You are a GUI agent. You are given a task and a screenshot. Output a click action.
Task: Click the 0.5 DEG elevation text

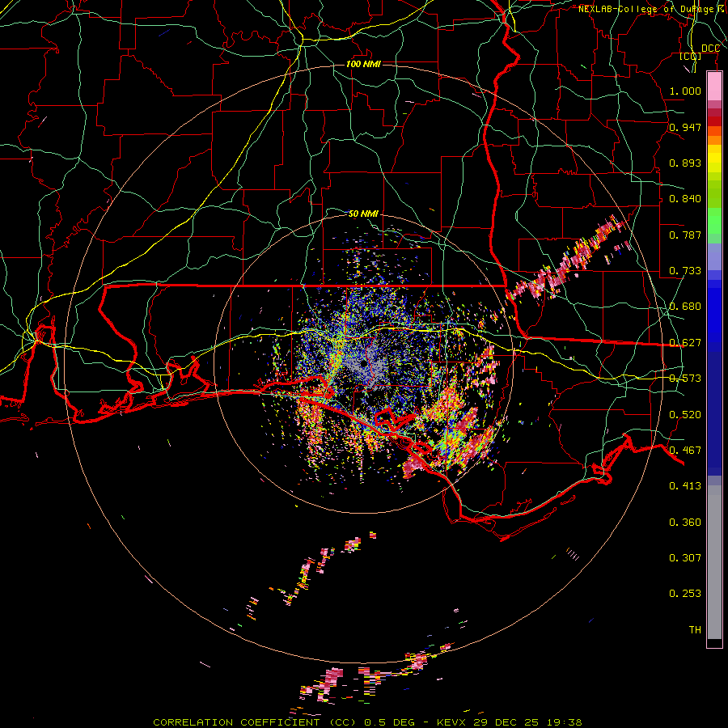point(389,722)
